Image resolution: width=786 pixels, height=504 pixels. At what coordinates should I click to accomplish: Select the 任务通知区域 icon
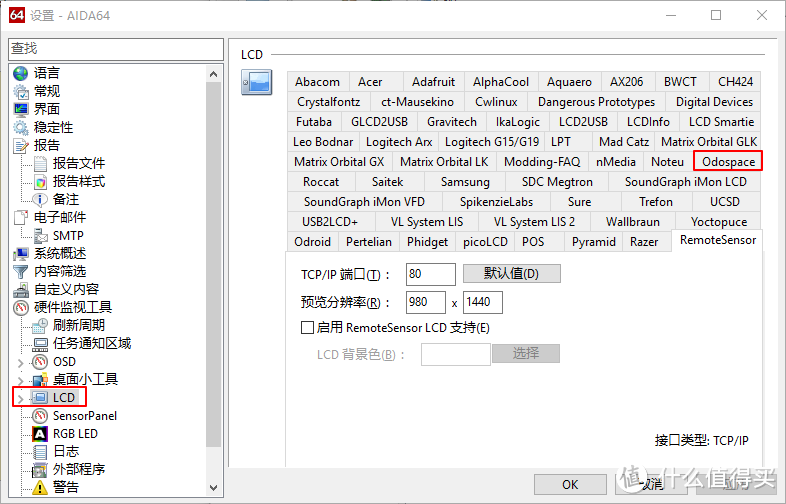[40, 344]
